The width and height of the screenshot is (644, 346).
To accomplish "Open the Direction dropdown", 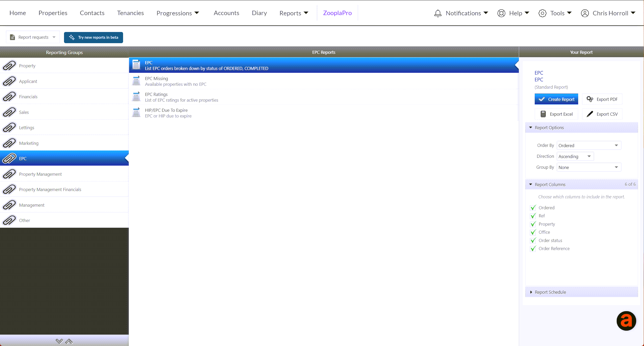I will 575,156.
